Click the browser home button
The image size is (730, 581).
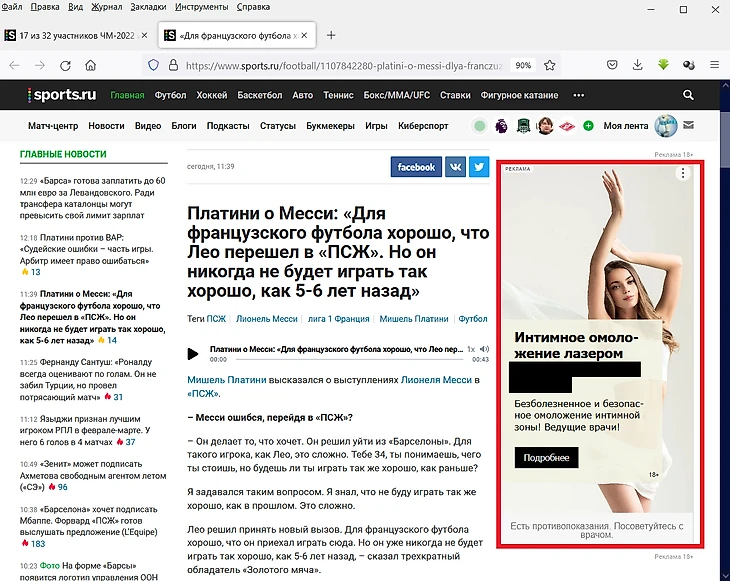coord(91,65)
